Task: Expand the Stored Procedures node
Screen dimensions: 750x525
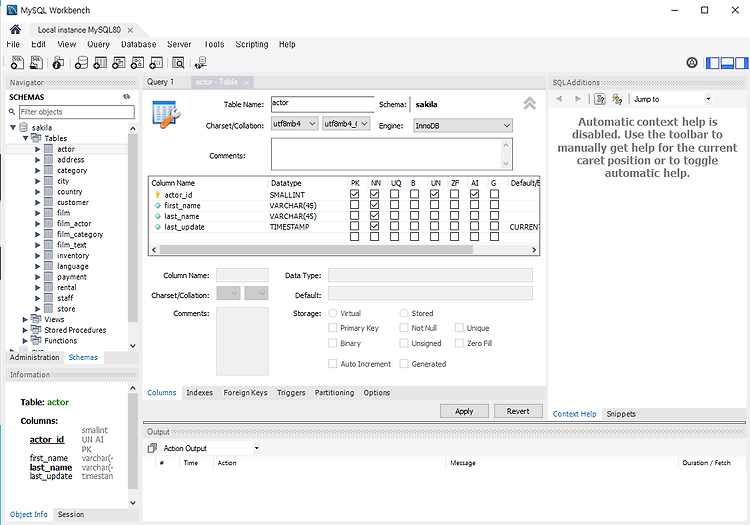Action: click(x=25, y=330)
